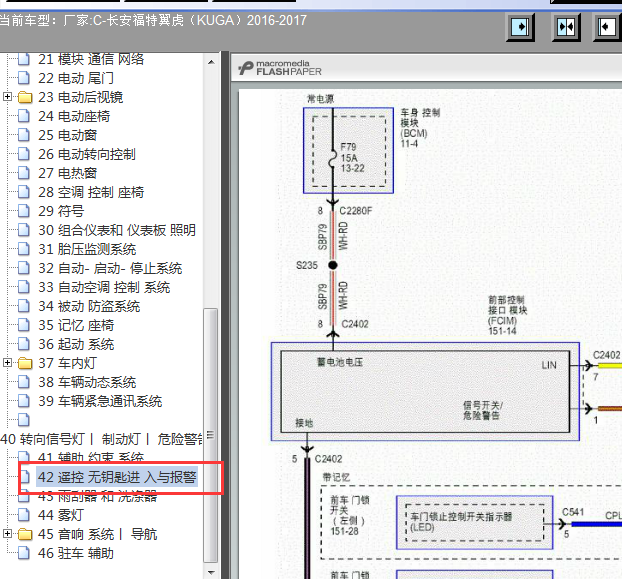Viewport: 622px width, 579px height.
Task: Click fuse label F79 15A
Action: click(x=349, y=152)
